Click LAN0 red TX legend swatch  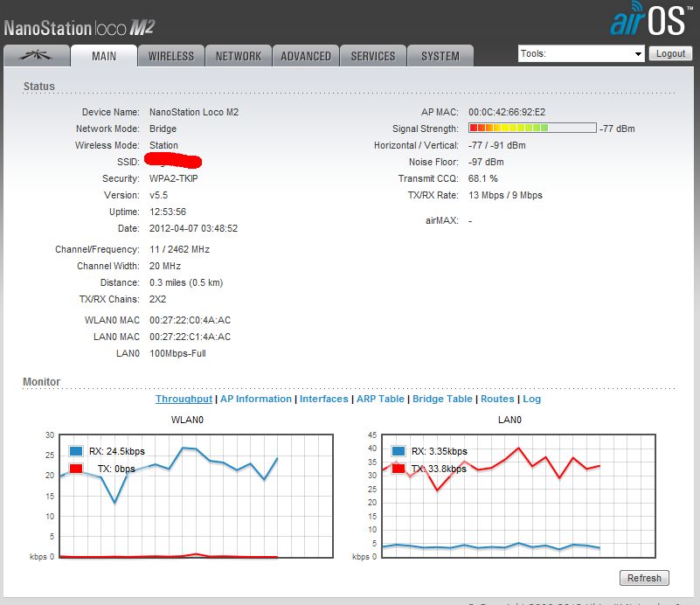[399, 469]
